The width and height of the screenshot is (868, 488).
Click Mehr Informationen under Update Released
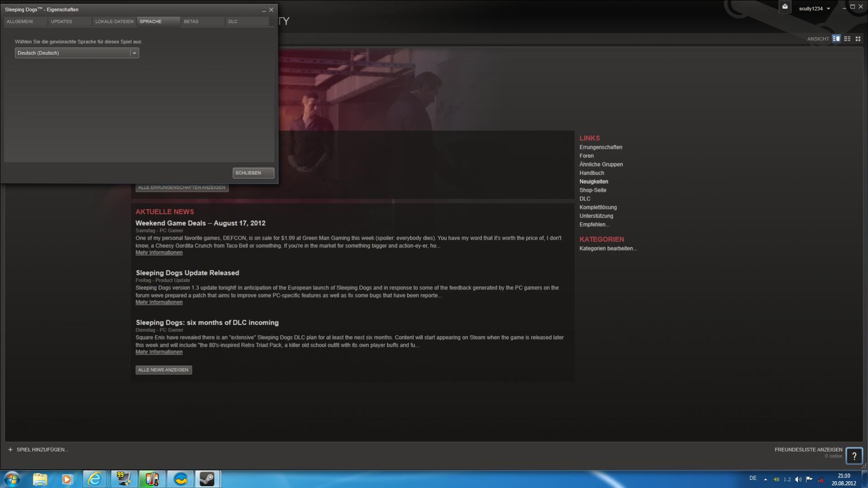click(159, 303)
